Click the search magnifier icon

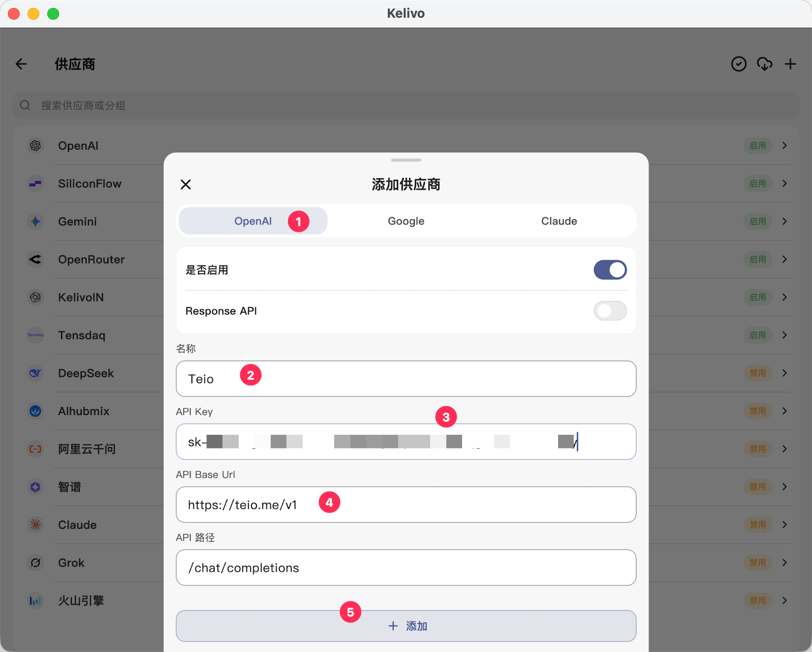(25, 105)
